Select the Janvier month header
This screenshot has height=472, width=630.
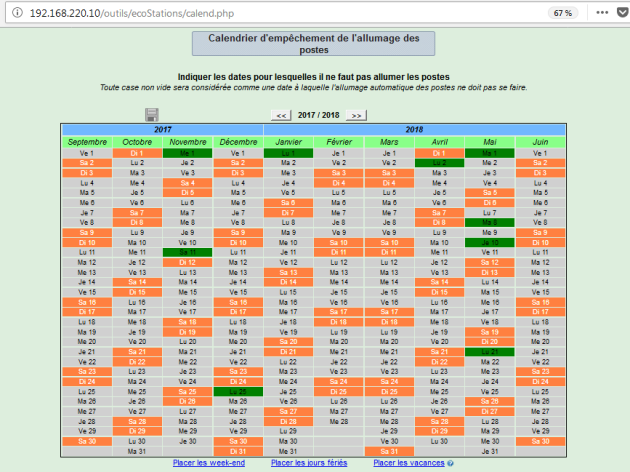tap(288, 142)
